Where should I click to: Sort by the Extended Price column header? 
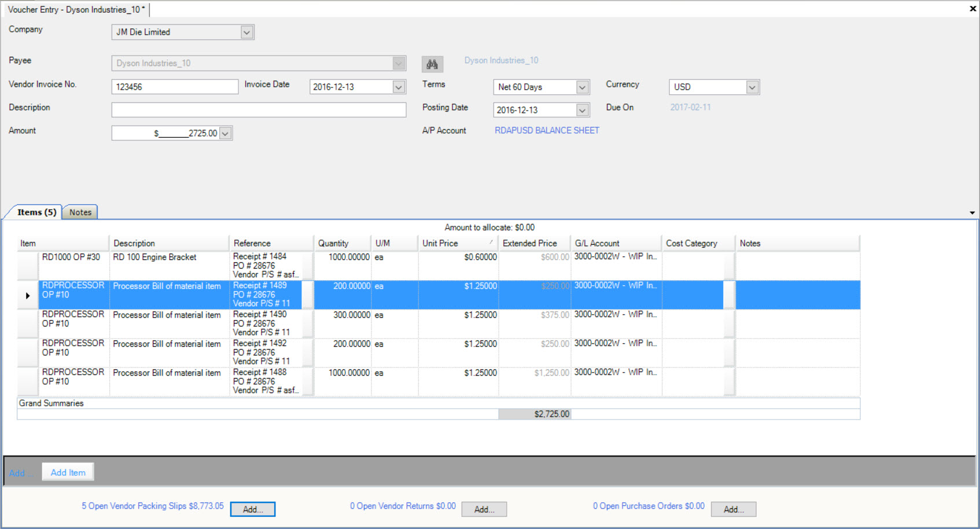pos(535,243)
